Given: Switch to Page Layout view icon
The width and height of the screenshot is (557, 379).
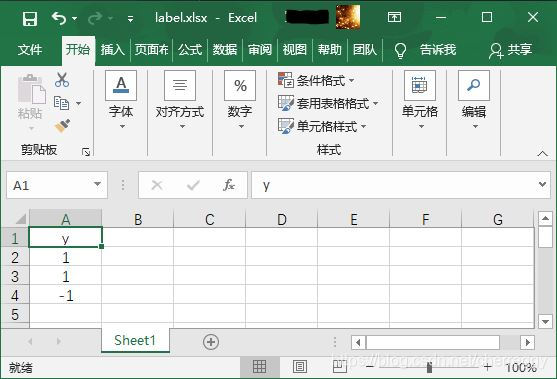Looking at the screenshot, I should coord(300,366).
